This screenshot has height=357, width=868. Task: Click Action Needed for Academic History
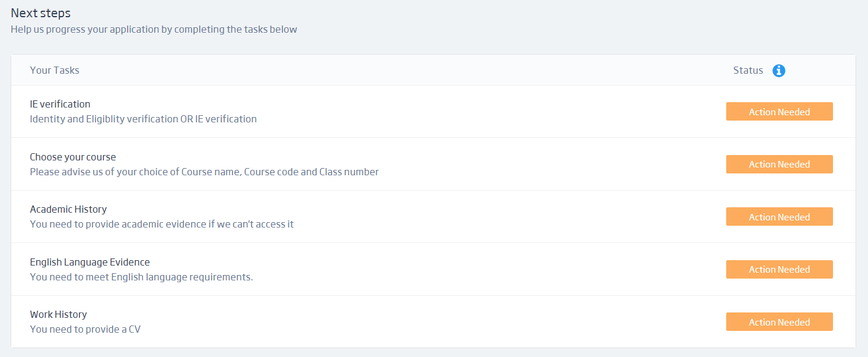779,216
